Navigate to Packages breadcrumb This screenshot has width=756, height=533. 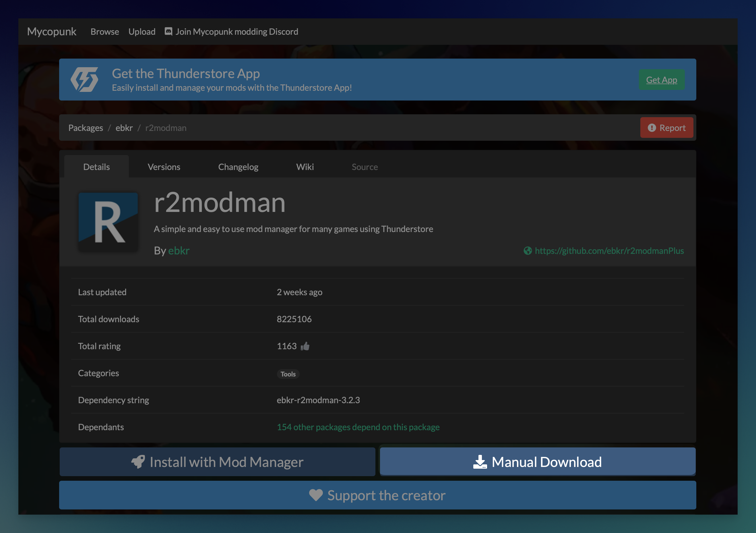pos(86,128)
